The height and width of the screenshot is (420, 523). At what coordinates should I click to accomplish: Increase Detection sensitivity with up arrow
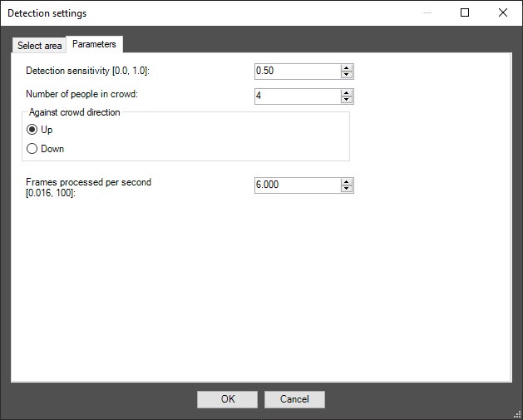click(x=347, y=68)
